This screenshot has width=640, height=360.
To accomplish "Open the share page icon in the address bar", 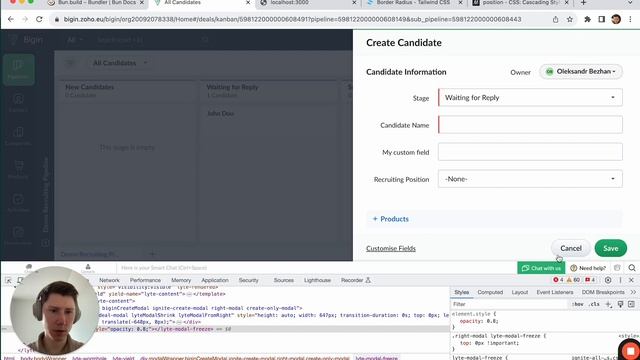I will 556,20.
